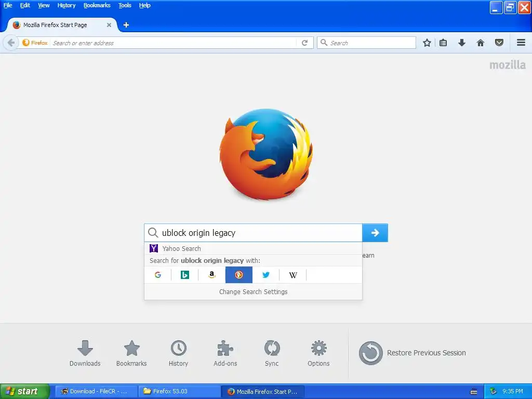Open the toolbar downloads arrow icon
Image resolution: width=532 pixels, height=399 pixels.
462,43
